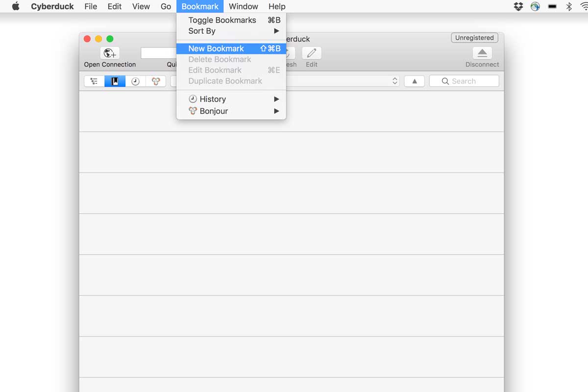
Task: Click the Disconnect eject icon
Action: 482,53
